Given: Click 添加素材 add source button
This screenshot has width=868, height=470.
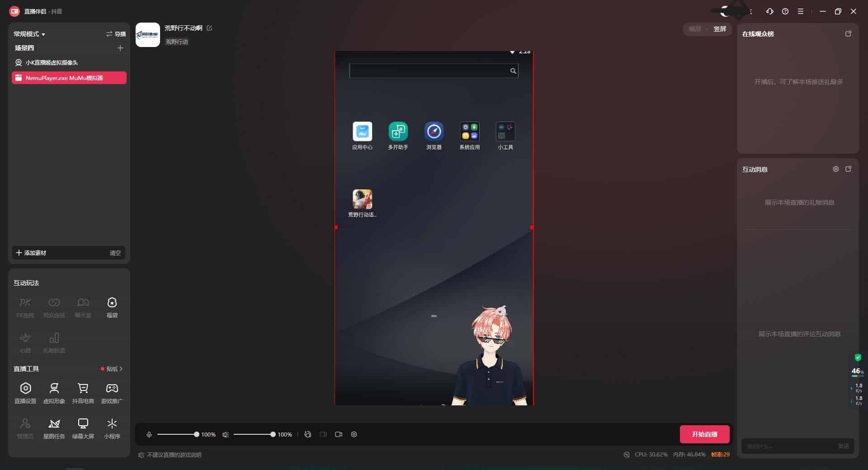Looking at the screenshot, I should click(31, 253).
